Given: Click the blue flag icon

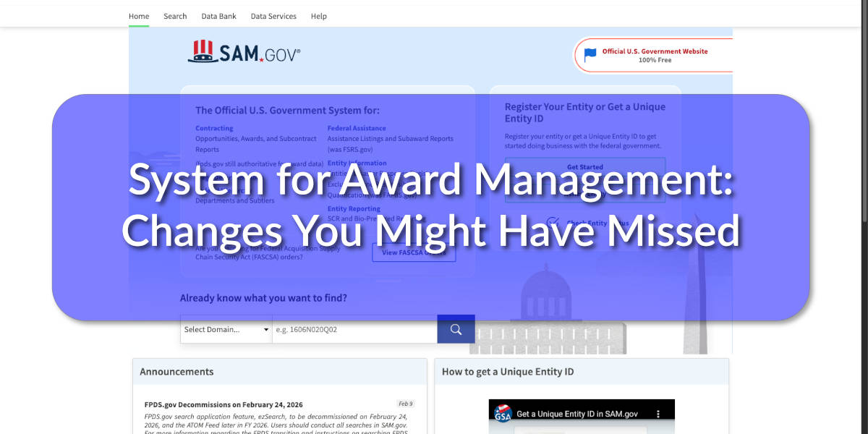Looking at the screenshot, I should pos(590,55).
